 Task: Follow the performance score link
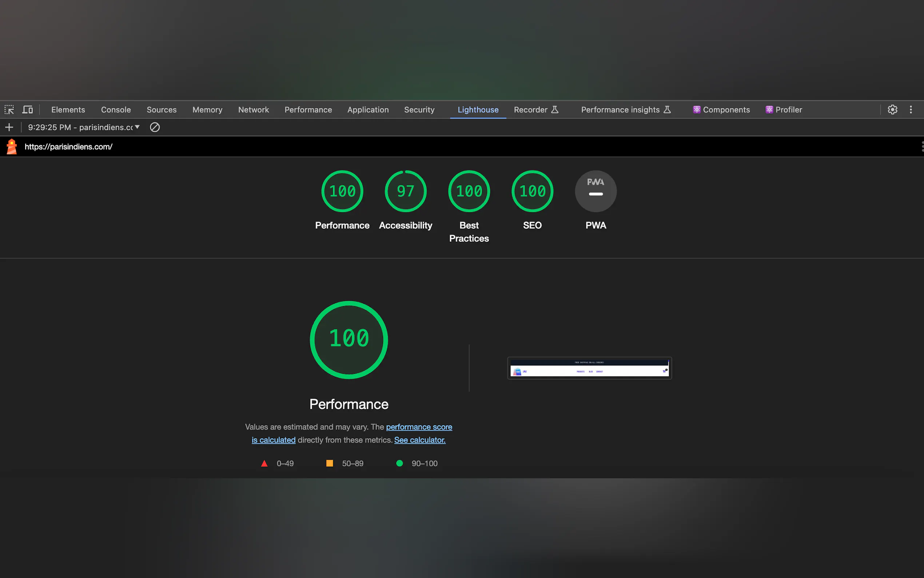419,427
